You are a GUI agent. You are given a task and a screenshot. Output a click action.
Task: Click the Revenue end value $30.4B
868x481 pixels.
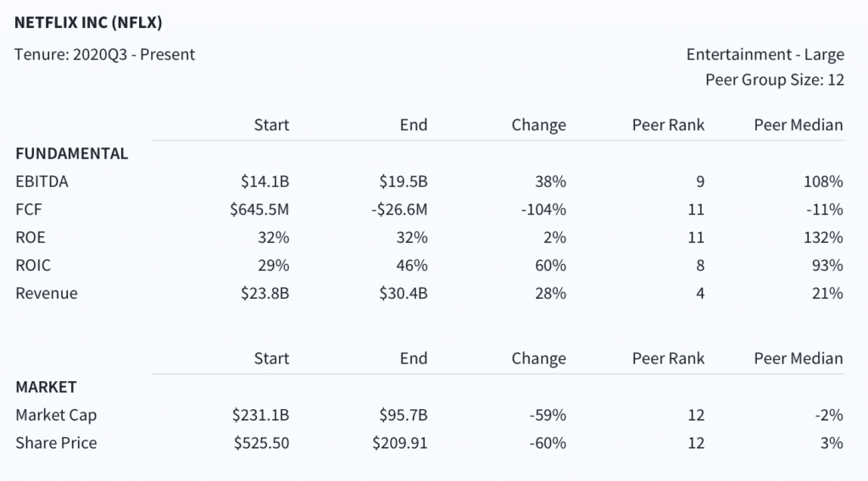click(403, 293)
